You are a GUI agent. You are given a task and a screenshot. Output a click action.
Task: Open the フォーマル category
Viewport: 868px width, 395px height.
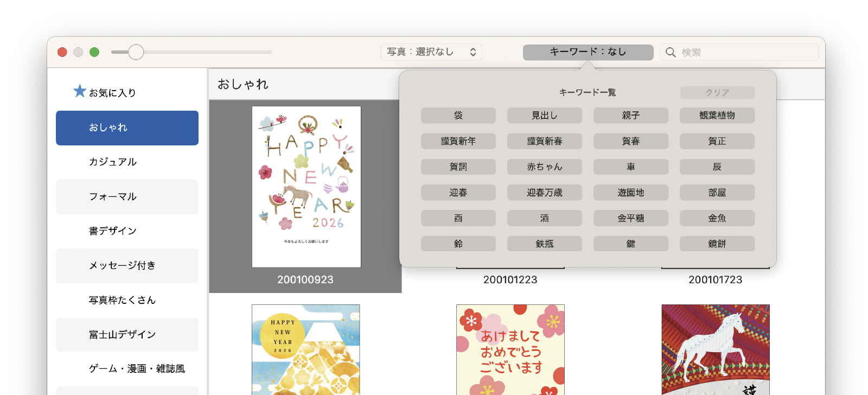pos(127,196)
